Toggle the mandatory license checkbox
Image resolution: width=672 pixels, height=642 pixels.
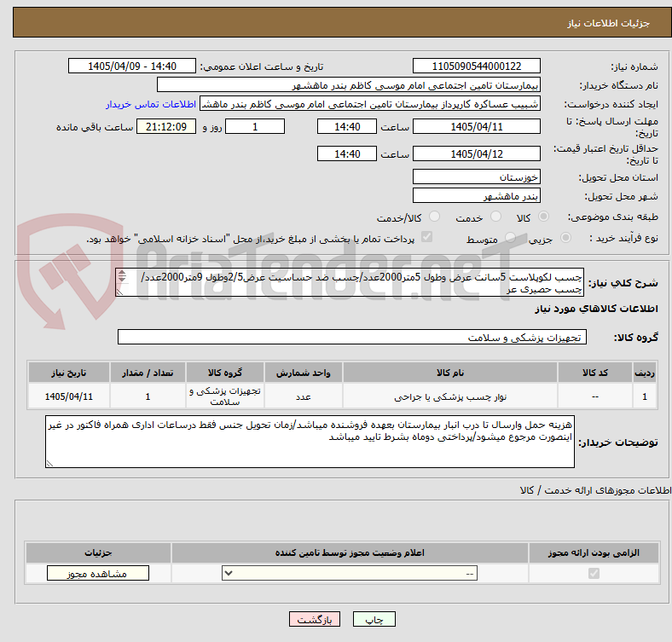(x=594, y=574)
